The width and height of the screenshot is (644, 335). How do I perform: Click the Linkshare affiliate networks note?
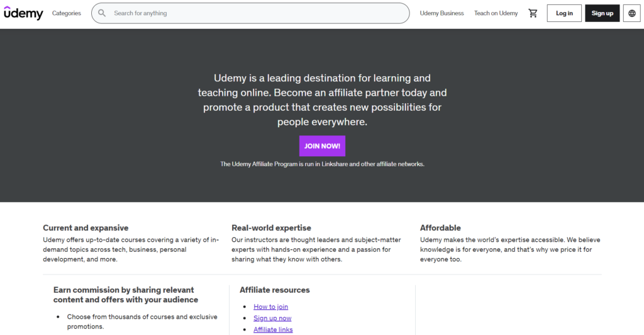322,164
